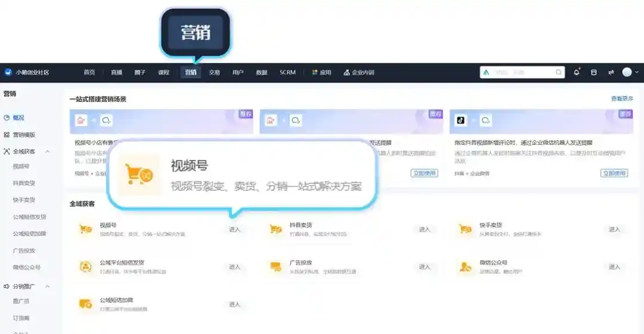Click 进入 for 广告投放

point(425,267)
